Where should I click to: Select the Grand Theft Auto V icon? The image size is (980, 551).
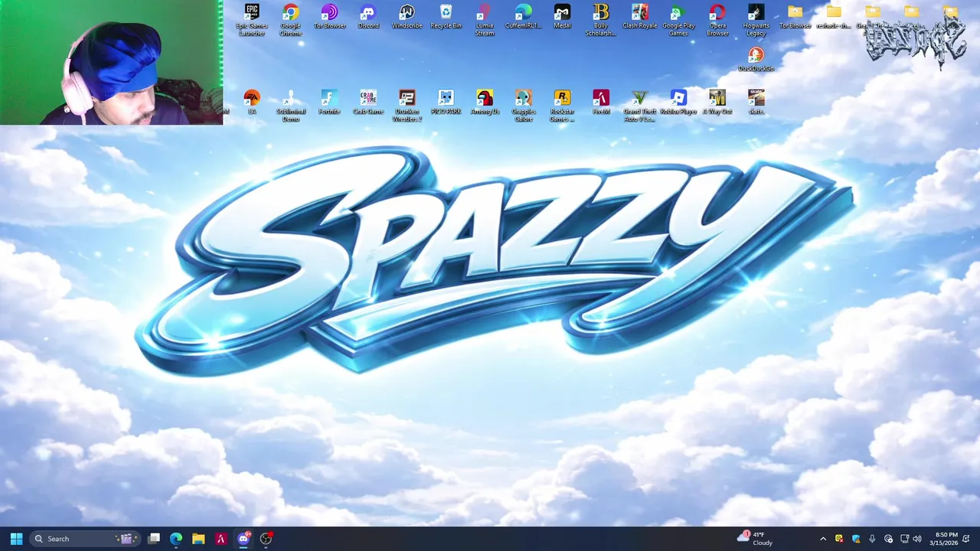[x=640, y=106]
